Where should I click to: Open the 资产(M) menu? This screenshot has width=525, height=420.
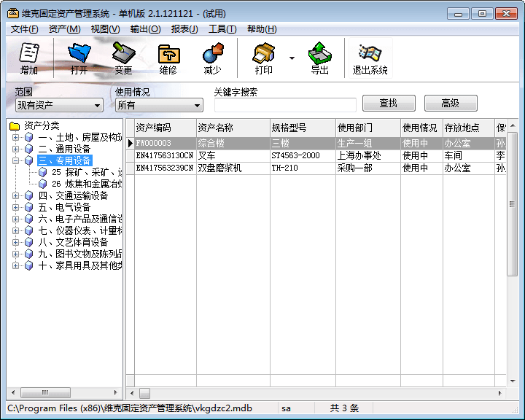click(x=64, y=29)
